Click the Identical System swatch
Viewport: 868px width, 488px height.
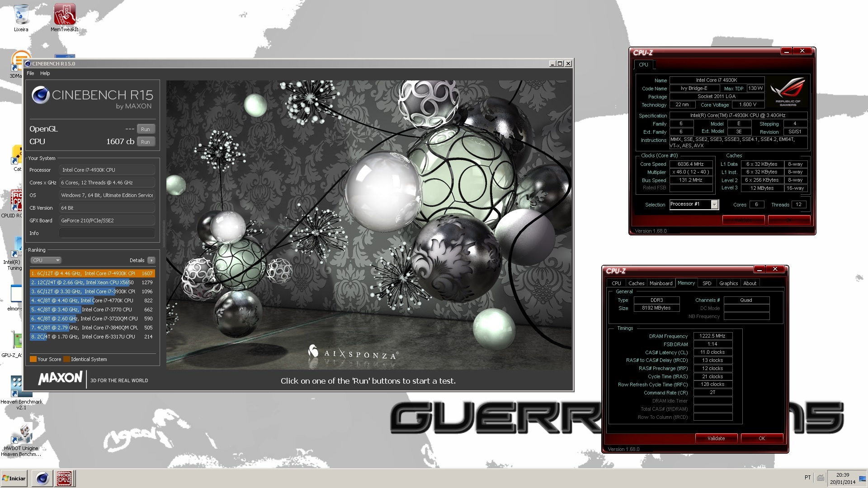[x=66, y=359]
